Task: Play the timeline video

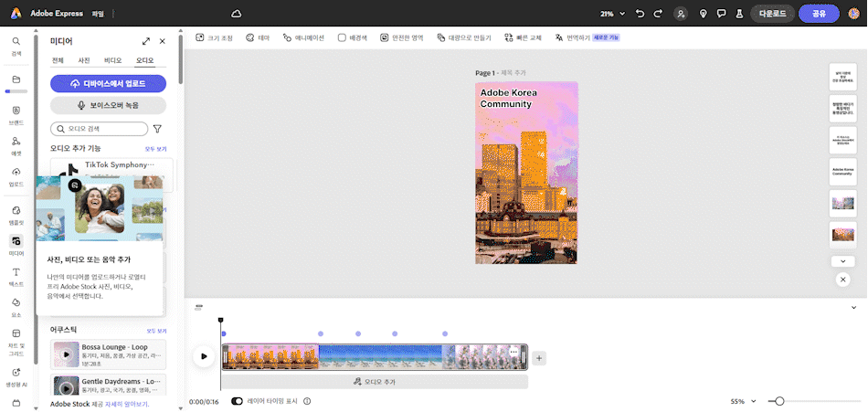Action: (x=204, y=356)
